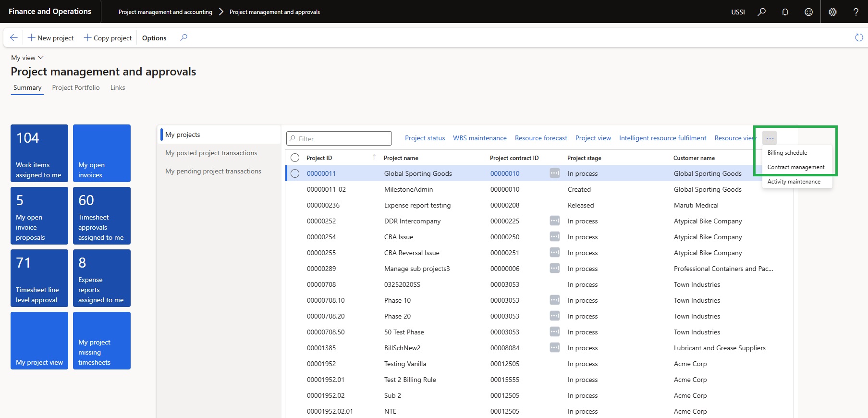This screenshot has width=868, height=418.
Task: Click the grid Filter input field
Action: point(339,139)
